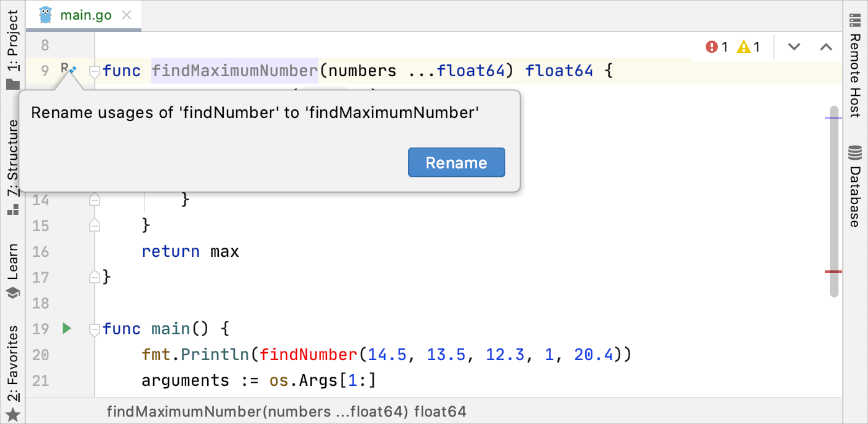This screenshot has height=424, width=868.
Task: Click the downward chevron in the inspections widget
Action: (x=794, y=46)
